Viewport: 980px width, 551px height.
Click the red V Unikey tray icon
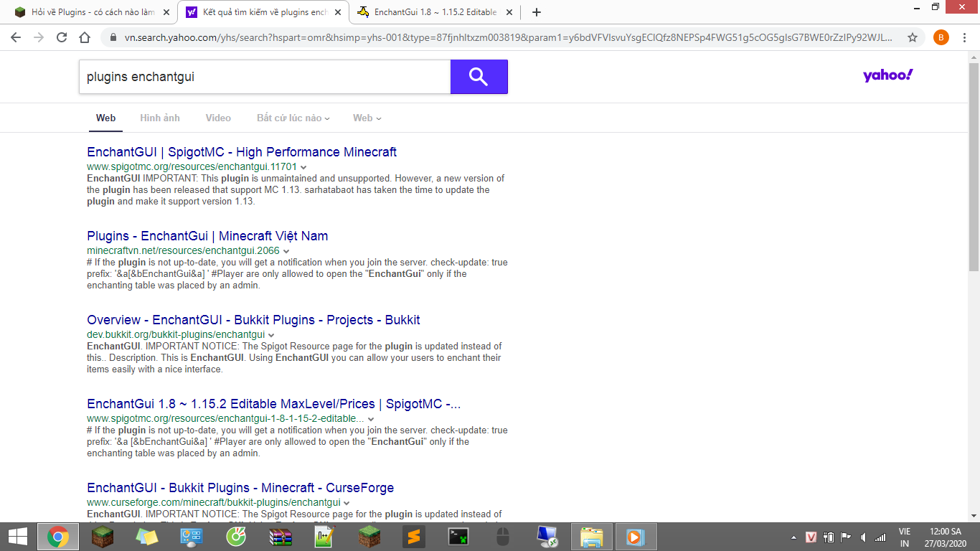tap(811, 537)
